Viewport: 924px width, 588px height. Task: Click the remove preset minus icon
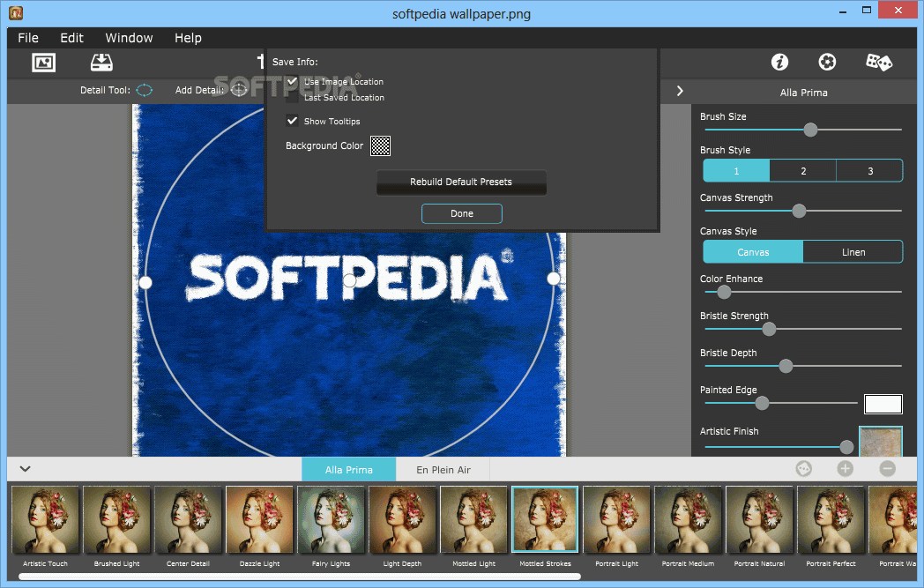888,469
